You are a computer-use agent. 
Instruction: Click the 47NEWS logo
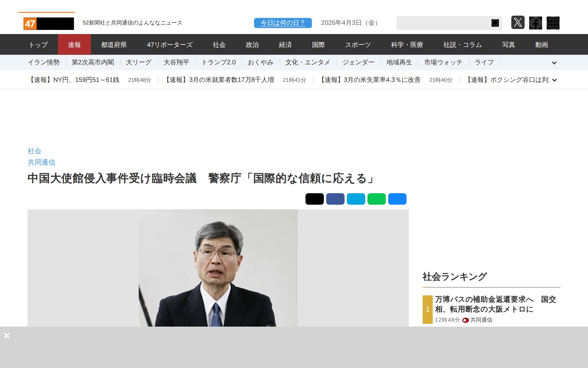[x=48, y=23]
